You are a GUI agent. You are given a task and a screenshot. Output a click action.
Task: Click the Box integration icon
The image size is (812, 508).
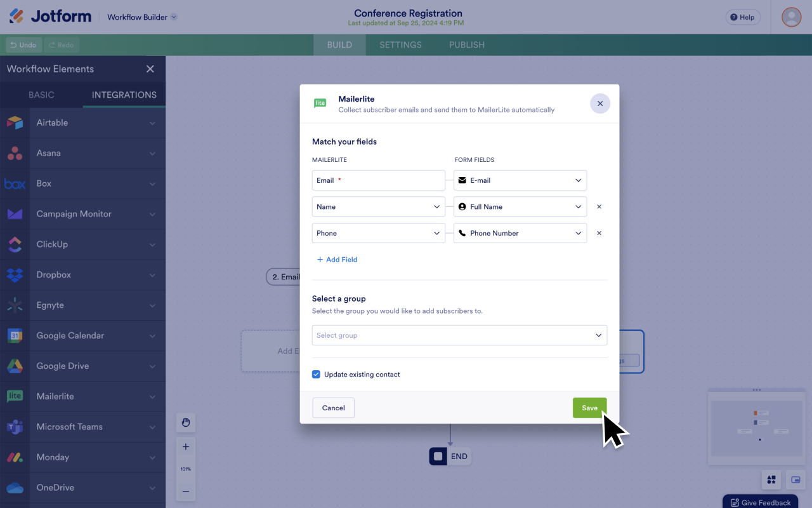[15, 184]
